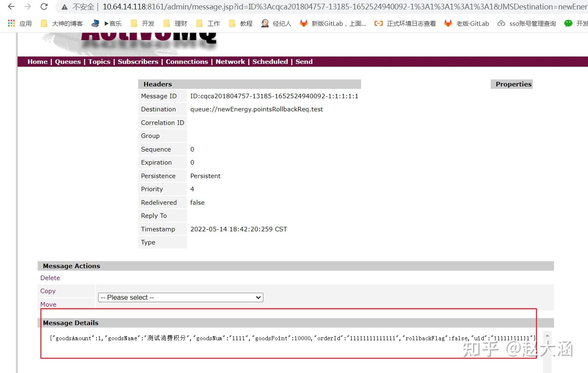Screen dimensions: 588x373
Task: Open the 新版GitLab bookmark
Action: click(x=333, y=23)
